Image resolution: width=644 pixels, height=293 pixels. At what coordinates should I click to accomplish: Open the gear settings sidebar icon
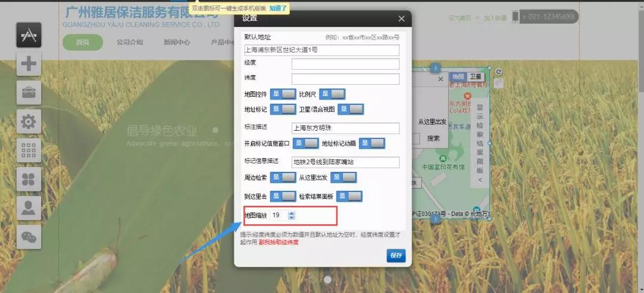[29, 121]
